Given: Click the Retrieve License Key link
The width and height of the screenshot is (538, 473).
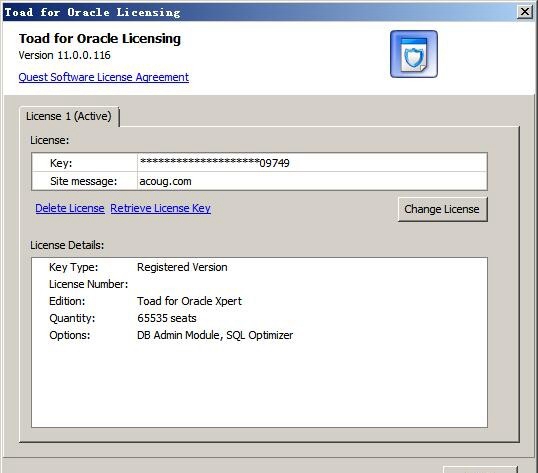Looking at the screenshot, I should [161, 208].
